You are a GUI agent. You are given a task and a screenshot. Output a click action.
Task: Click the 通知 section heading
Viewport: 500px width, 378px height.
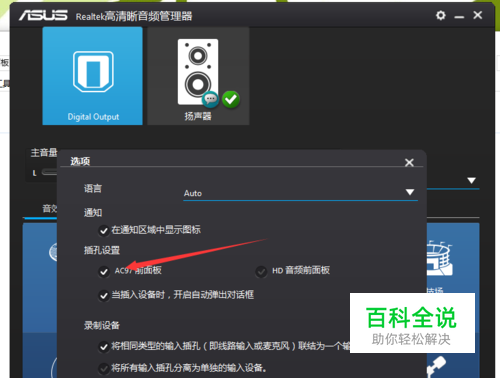93,212
